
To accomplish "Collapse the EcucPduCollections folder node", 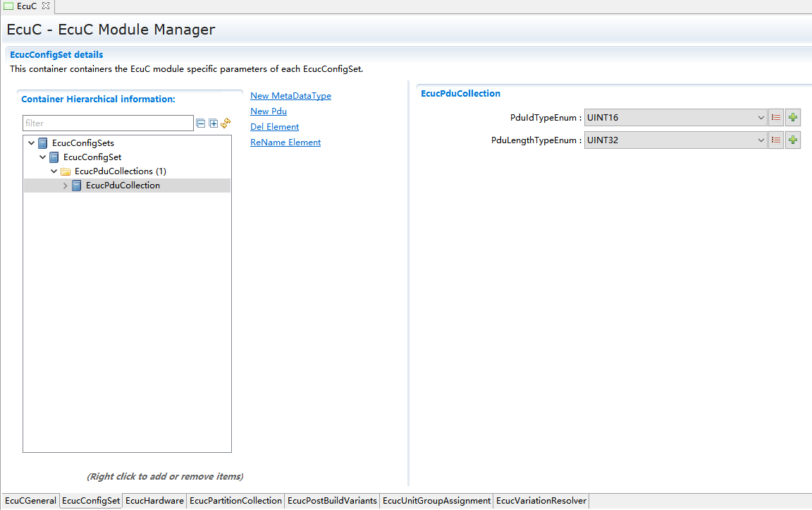I will [x=54, y=171].
